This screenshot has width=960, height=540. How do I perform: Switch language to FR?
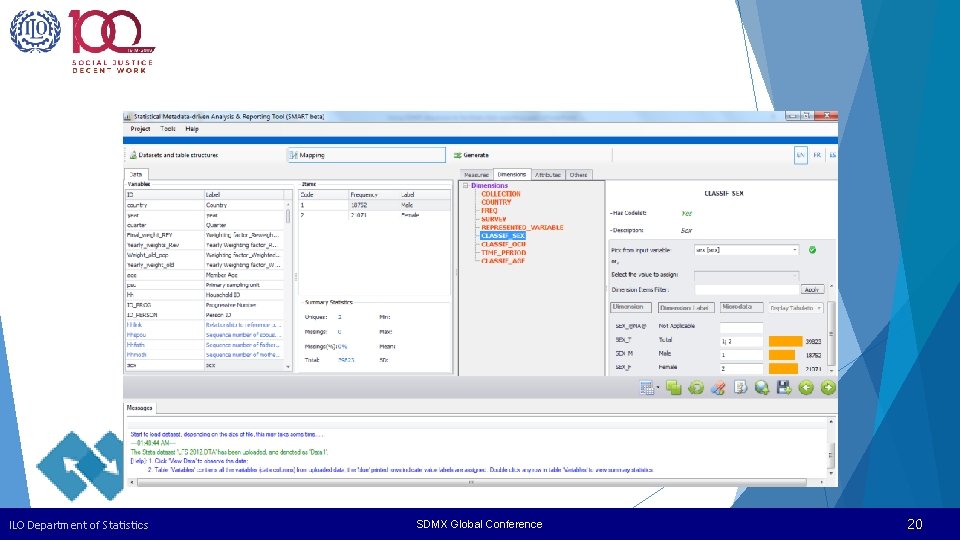point(817,156)
